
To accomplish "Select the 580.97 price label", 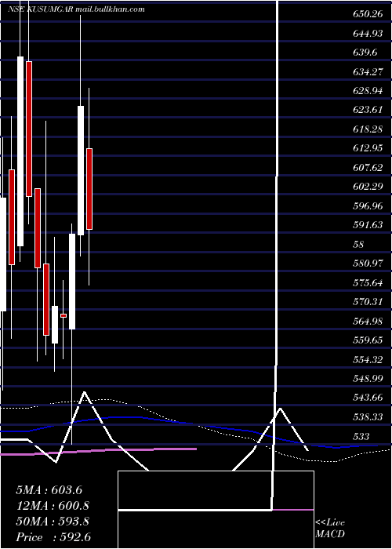I will tap(368, 264).
